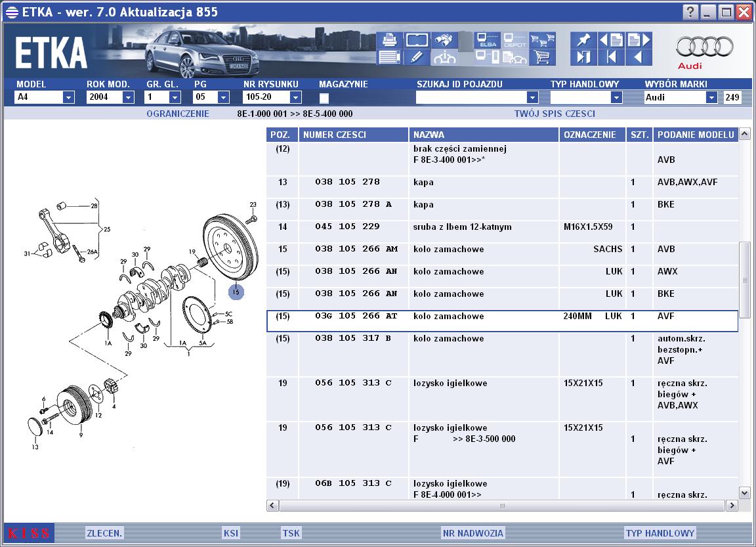
Task: Open the WYBÓR MARKI Audi dropdown
Action: [711, 97]
